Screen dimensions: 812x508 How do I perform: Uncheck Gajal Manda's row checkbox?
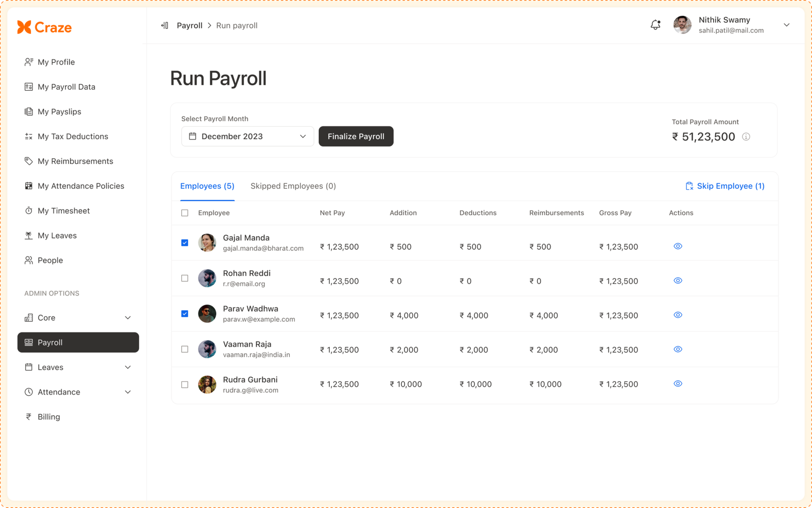[x=184, y=243]
